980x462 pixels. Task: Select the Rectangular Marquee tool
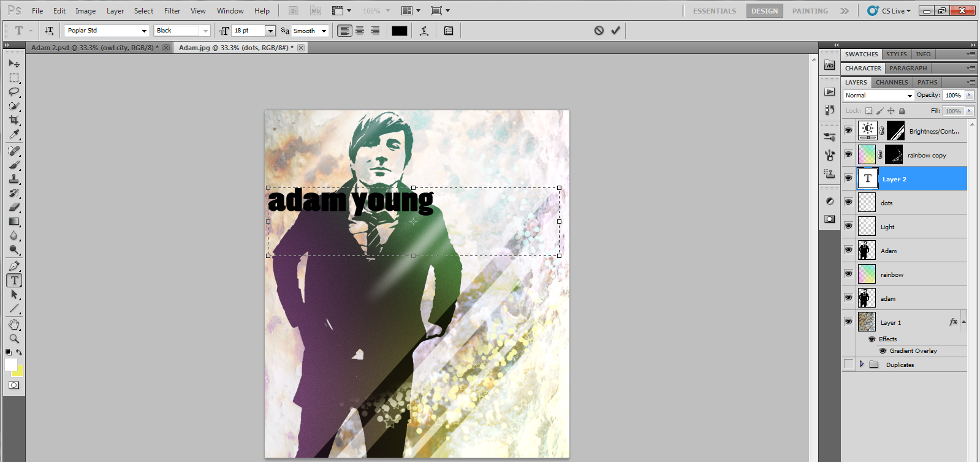pyautogui.click(x=14, y=78)
